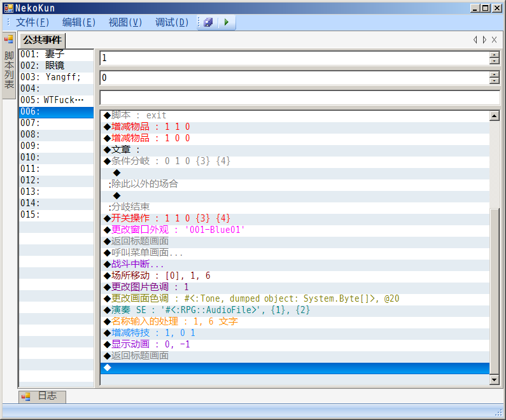Increase the first numeric field value
This screenshot has height=420, width=506.
[x=494, y=55]
